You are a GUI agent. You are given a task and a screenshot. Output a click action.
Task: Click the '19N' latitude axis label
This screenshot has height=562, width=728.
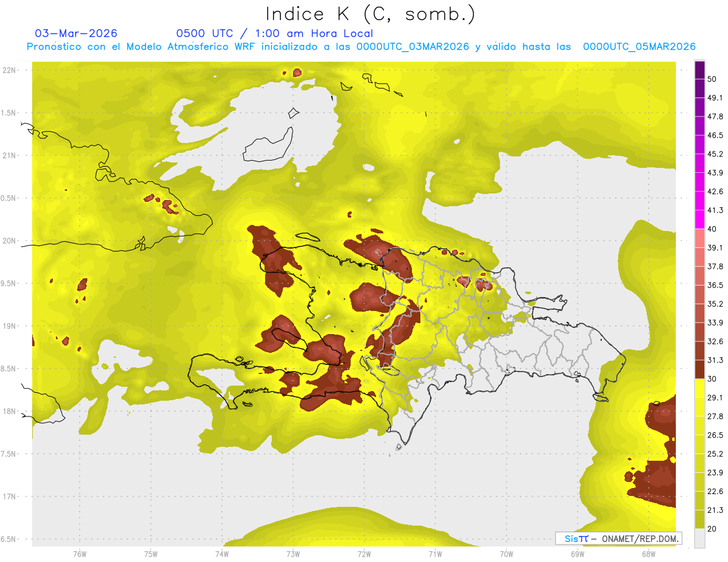pos(8,326)
